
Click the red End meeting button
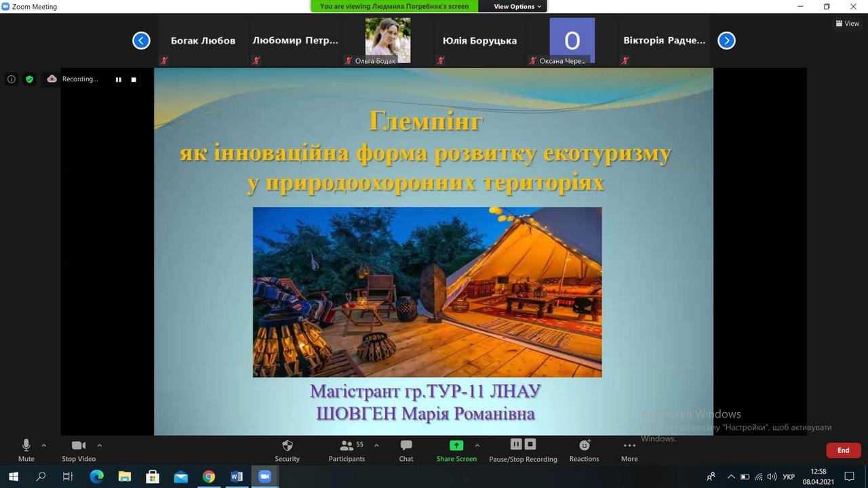pyautogui.click(x=843, y=450)
